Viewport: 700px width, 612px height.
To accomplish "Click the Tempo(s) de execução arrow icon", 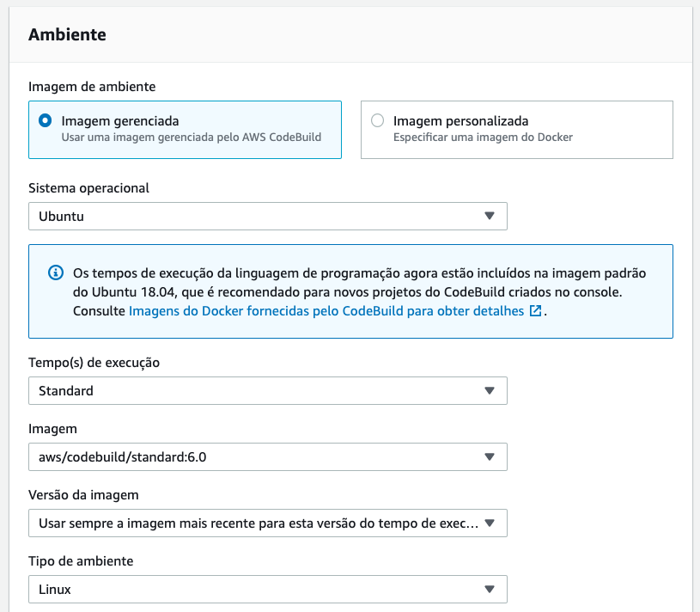I will pos(490,391).
